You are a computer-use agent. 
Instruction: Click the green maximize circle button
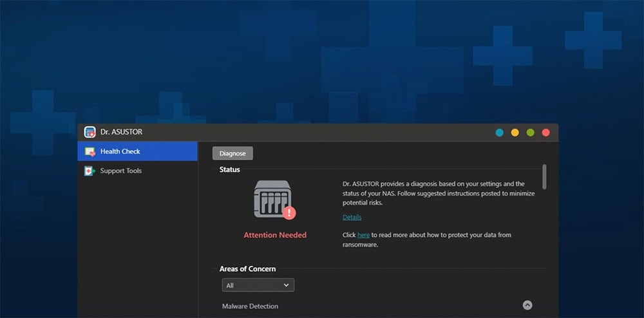(530, 133)
